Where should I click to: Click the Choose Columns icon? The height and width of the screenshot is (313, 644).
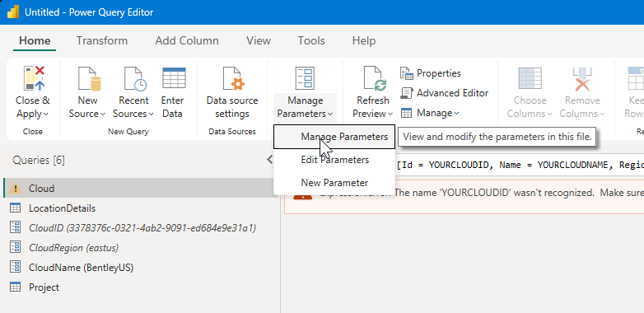point(530,78)
